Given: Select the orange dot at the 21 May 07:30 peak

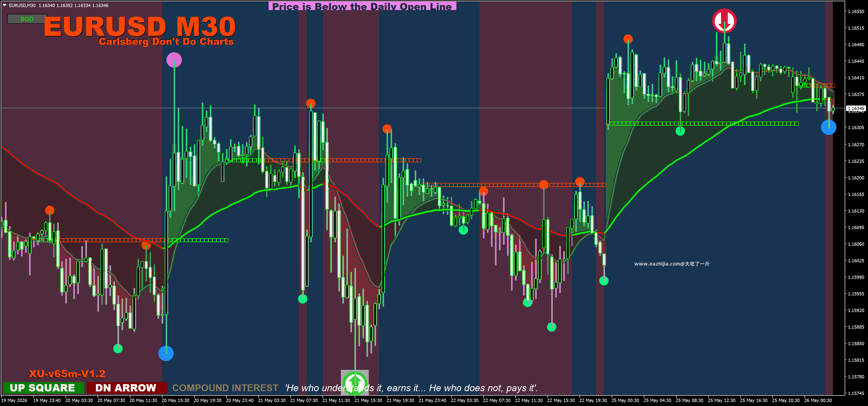Looking at the screenshot, I should tap(311, 103).
